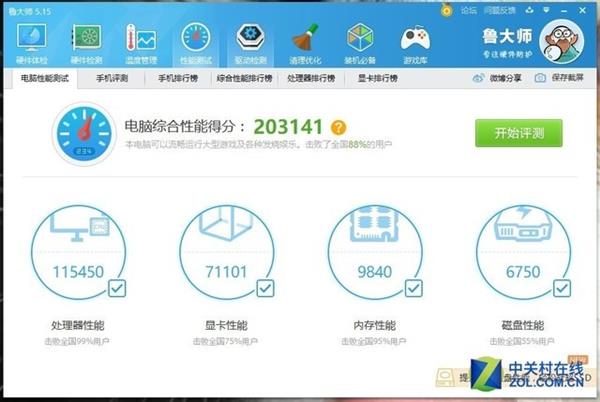Click the 微博分享 Weibo eye icon
This screenshot has height=402, width=600.
click(478, 78)
